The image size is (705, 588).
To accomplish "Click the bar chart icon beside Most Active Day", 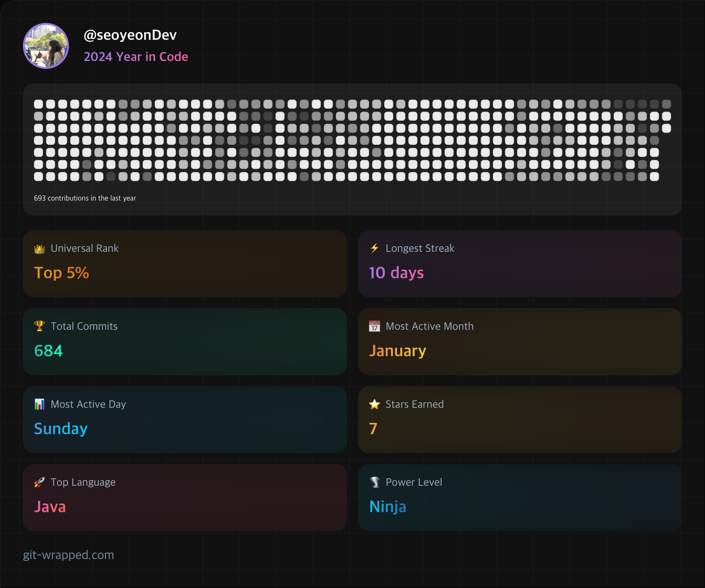I will click(x=39, y=404).
